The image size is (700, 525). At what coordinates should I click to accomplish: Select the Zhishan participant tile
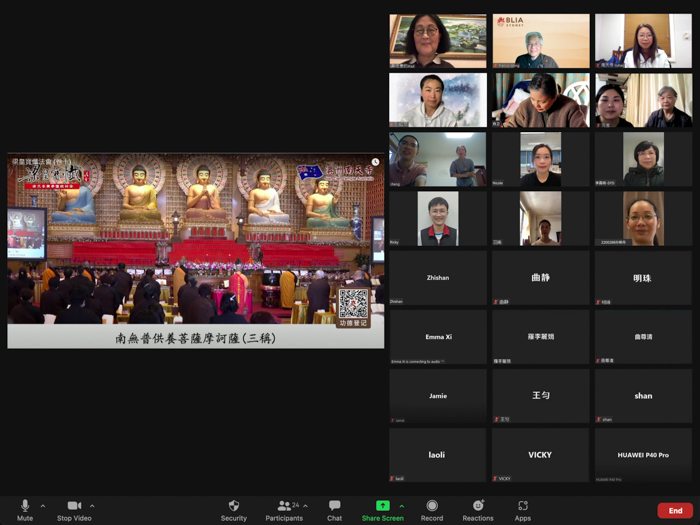(x=438, y=278)
